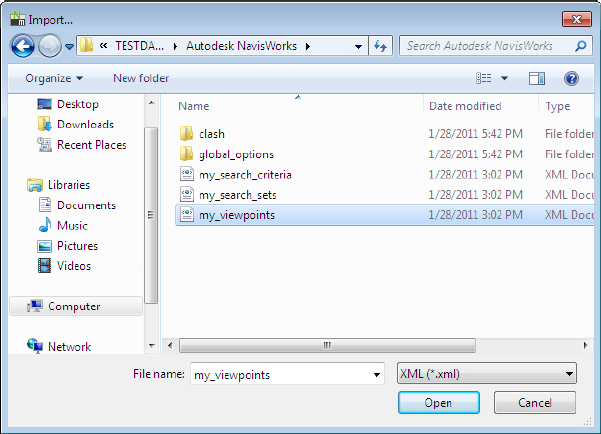
Task: Click New folder
Action: coord(141,78)
